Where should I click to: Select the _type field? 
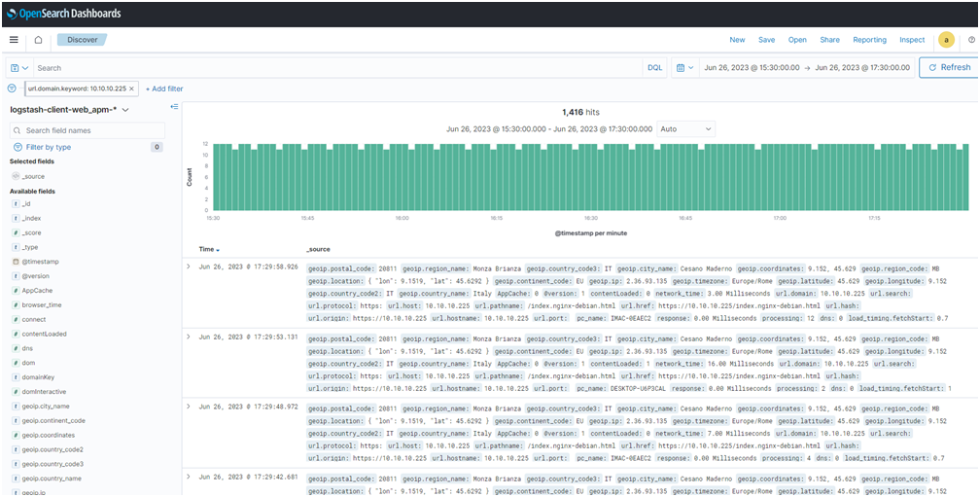30,248
